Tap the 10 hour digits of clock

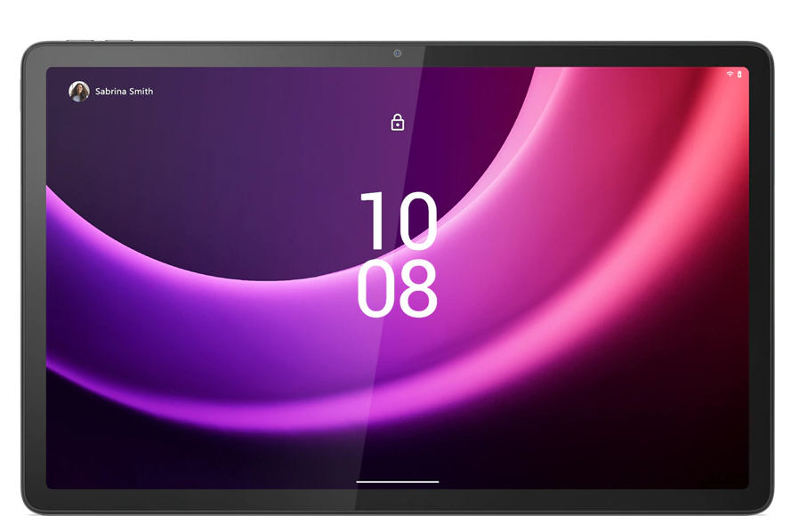(398, 221)
